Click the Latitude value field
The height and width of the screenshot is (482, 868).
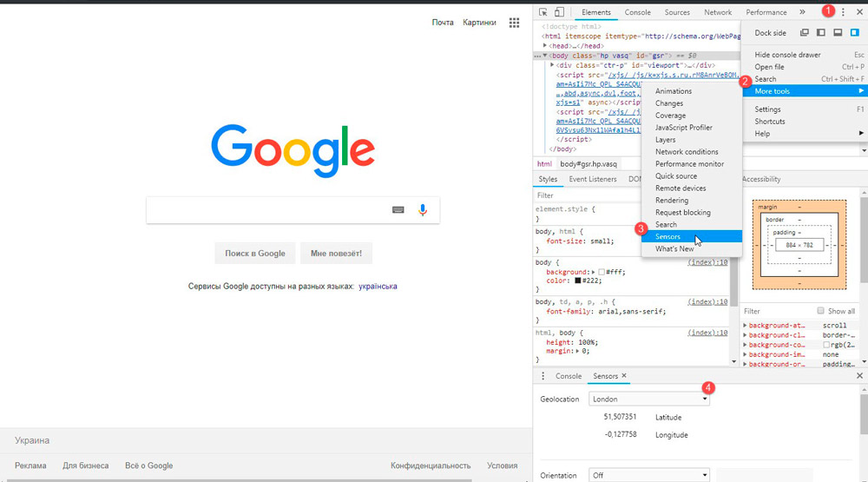coord(620,417)
